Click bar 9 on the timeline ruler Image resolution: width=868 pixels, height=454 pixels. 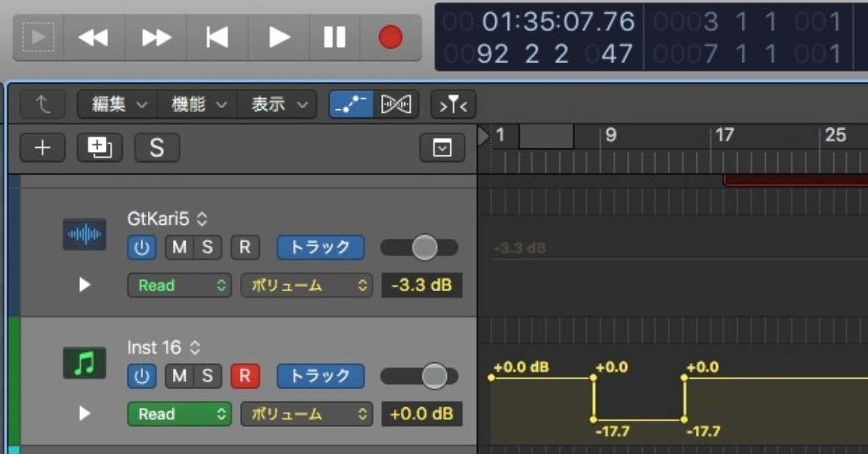pyautogui.click(x=610, y=136)
